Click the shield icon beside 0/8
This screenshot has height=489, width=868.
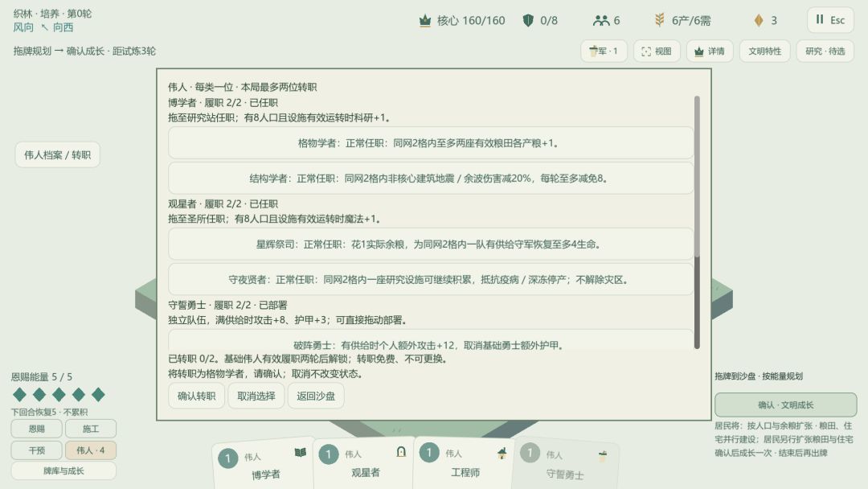click(528, 20)
